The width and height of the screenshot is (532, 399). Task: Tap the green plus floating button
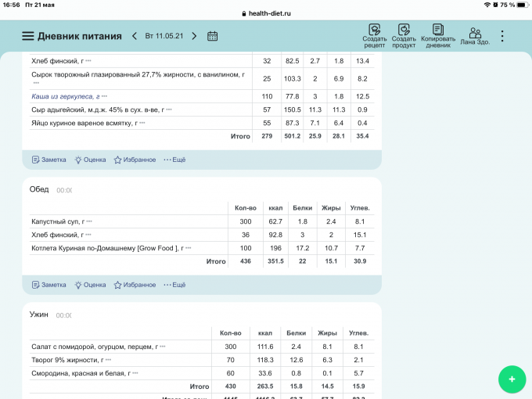click(512, 379)
